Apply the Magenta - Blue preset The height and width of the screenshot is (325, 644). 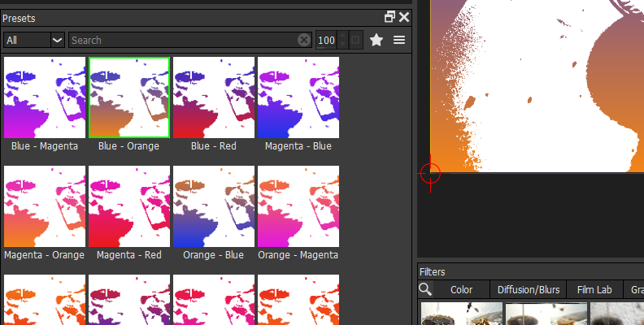pos(298,97)
